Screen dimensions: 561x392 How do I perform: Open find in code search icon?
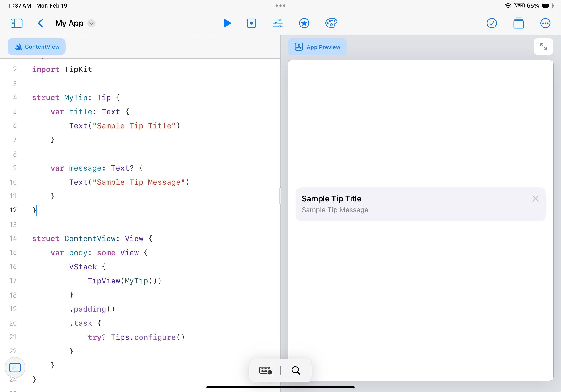(x=296, y=370)
